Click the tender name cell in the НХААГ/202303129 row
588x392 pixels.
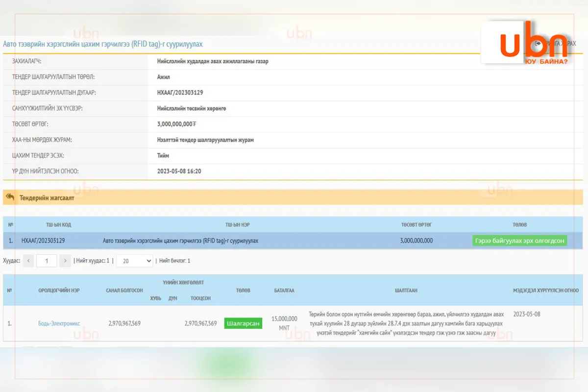point(180,241)
